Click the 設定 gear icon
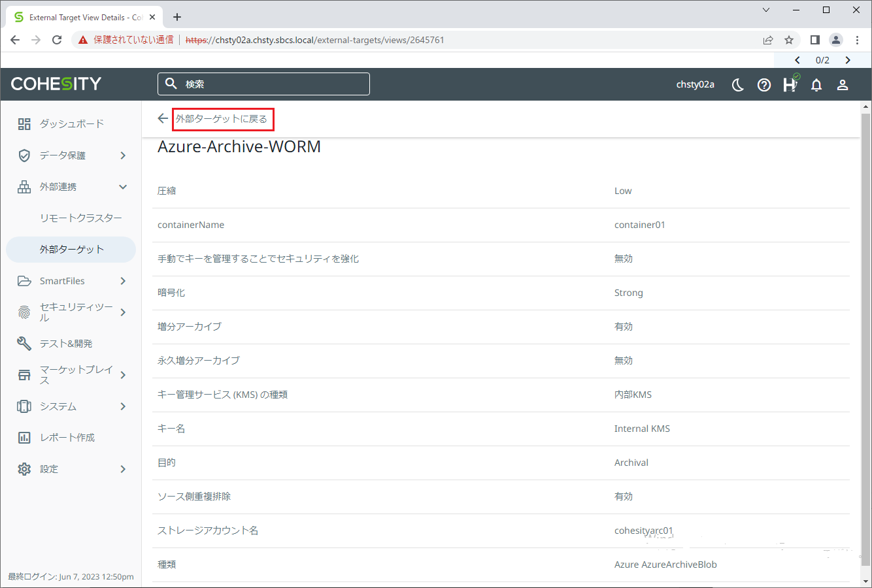872x588 pixels. pos(24,469)
